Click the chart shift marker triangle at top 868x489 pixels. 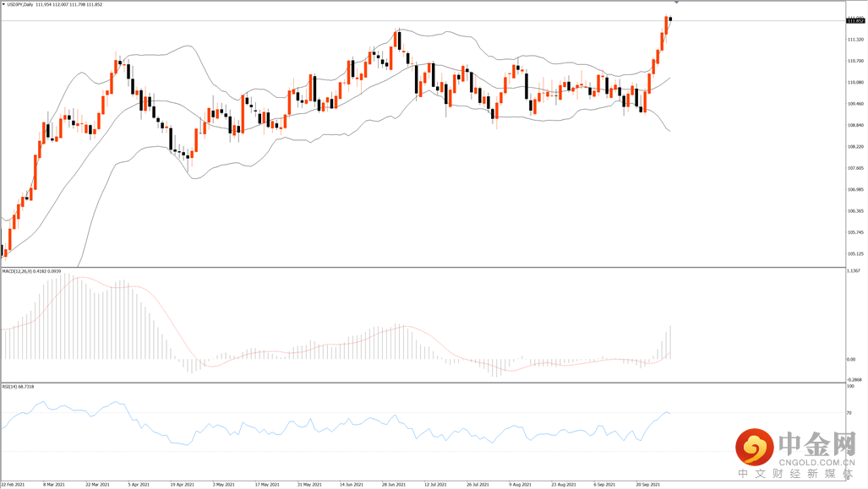(676, 3)
